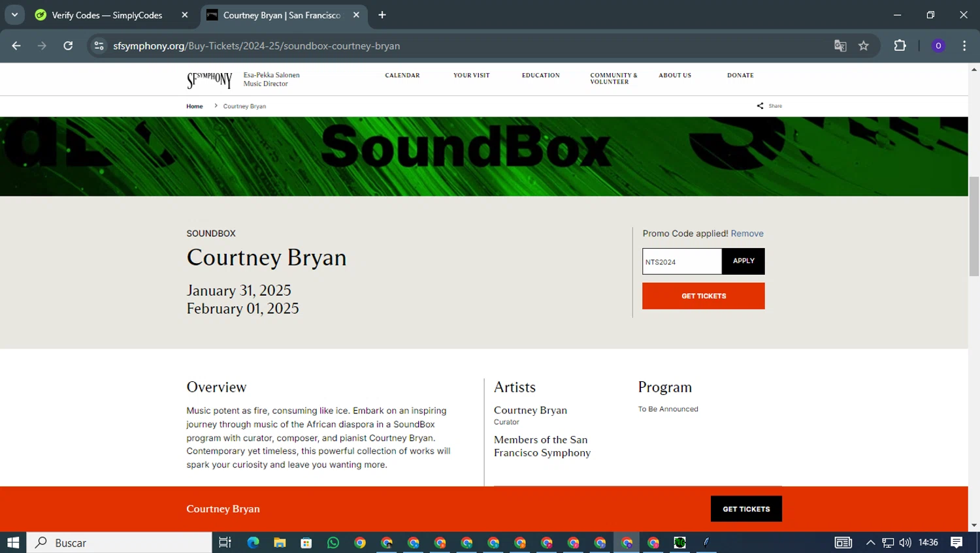This screenshot has height=553, width=980.
Task: Select the Courtney Bryan | San Francisco tab
Action: [282, 15]
